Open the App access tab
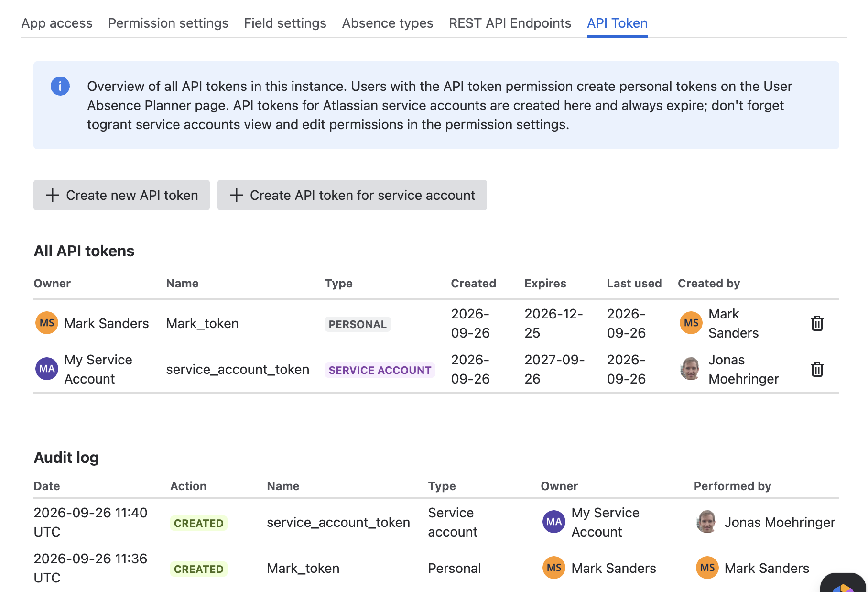 point(57,23)
